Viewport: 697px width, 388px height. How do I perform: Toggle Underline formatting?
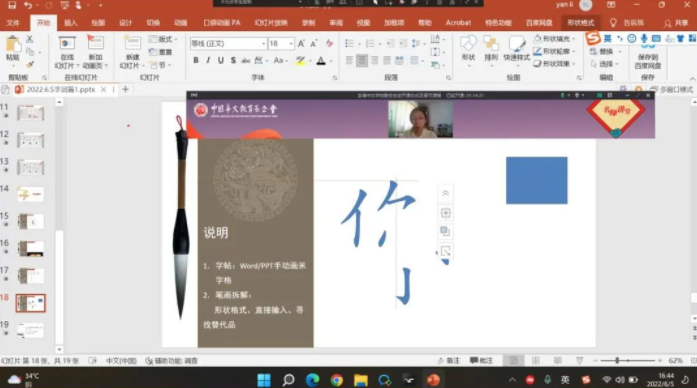220,60
